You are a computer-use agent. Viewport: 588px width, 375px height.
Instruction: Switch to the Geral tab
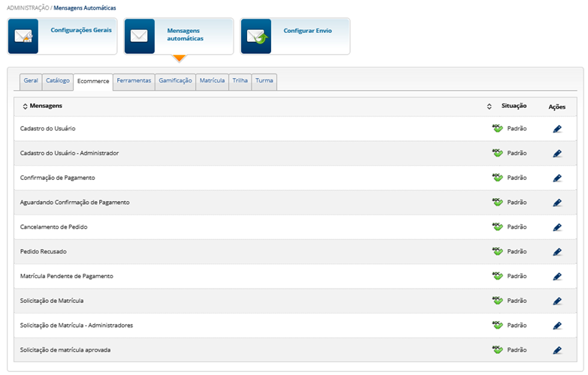pyautogui.click(x=31, y=80)
